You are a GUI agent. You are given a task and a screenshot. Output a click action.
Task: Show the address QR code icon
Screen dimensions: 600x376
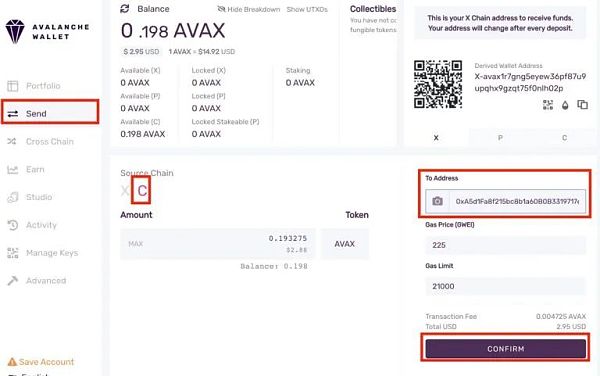point(548,105)
